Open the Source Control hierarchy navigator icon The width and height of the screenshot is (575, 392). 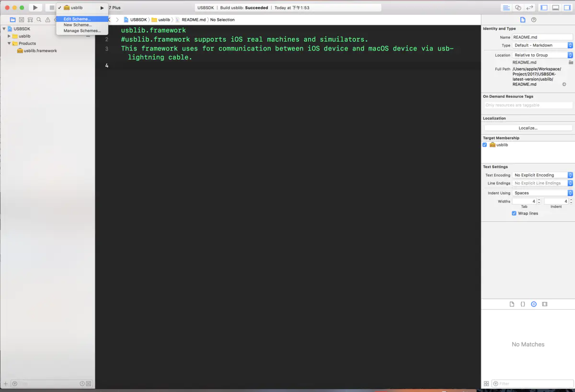[30, 20]
